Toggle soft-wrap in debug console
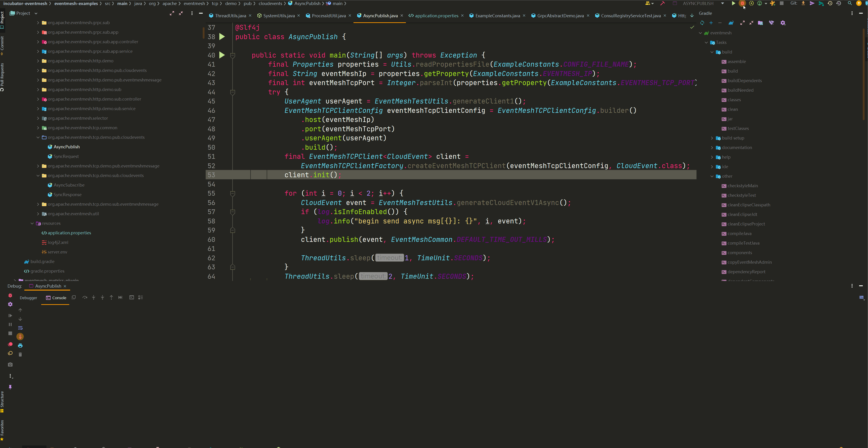The height and width of the screenshot is (448, 868). pos(20,328)
